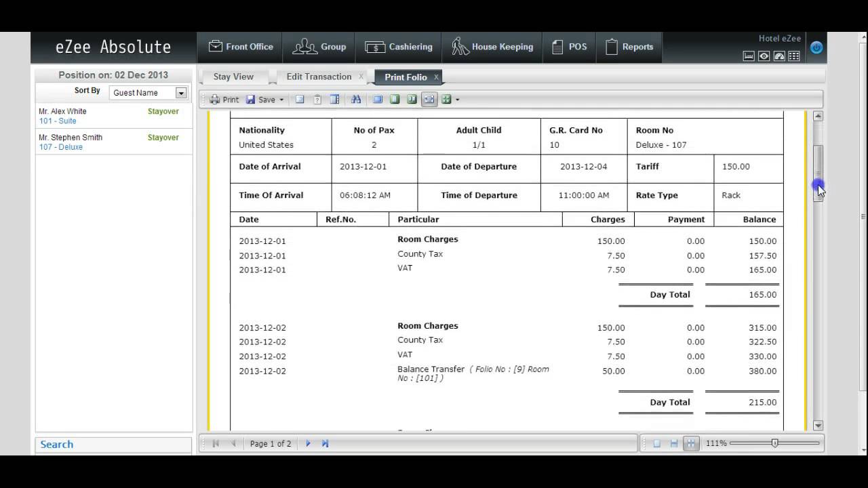The width and height of the screenshot is (868, 488).
Task: Switch to the Stay View tab
Action: click(x=233, y=77)
